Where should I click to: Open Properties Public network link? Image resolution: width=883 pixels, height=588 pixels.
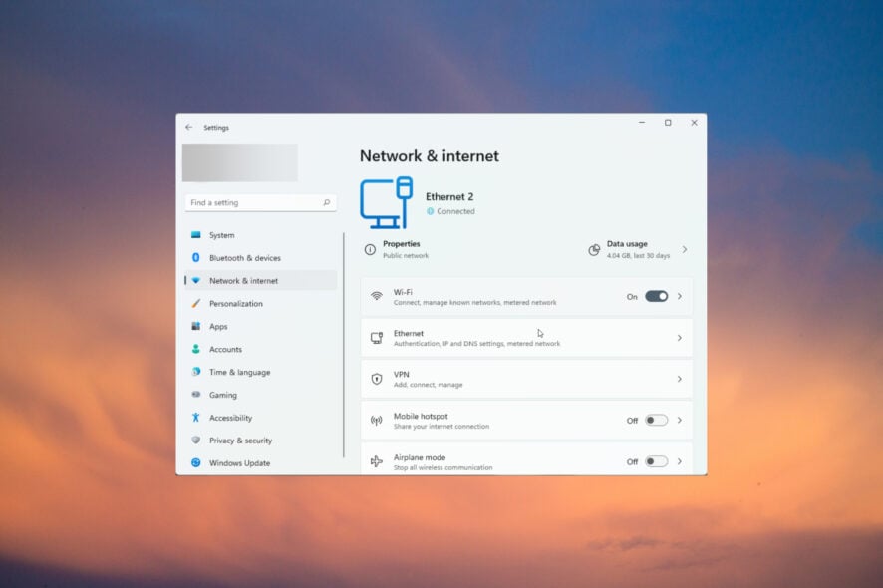pyautogui.click(x=397, y=249)
